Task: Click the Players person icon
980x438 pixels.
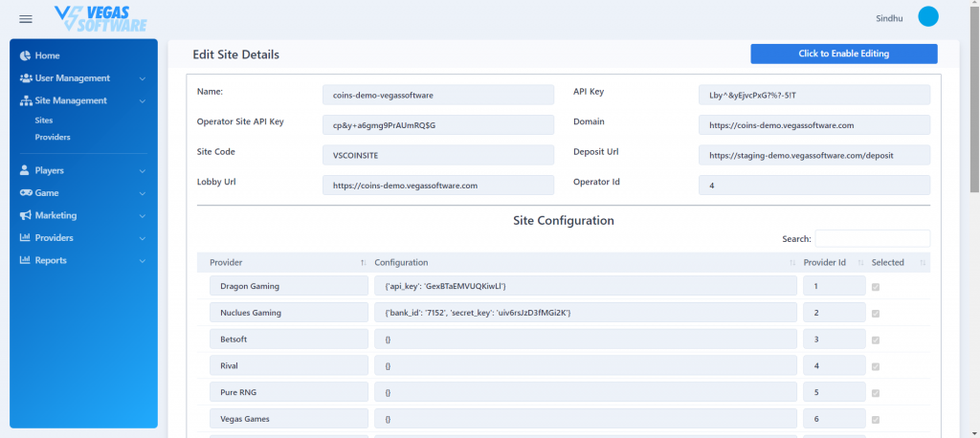Action: 25,170
